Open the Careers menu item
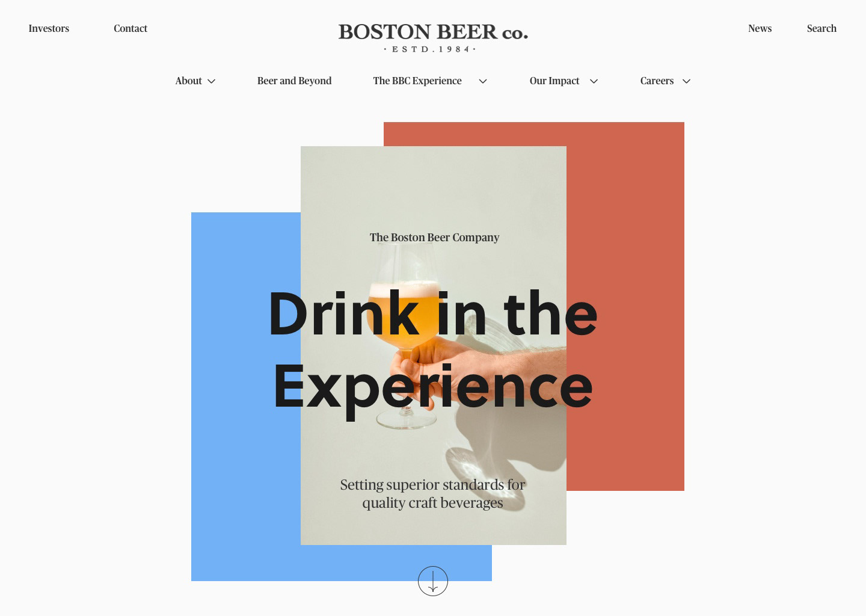 click(x=657, y=81)
